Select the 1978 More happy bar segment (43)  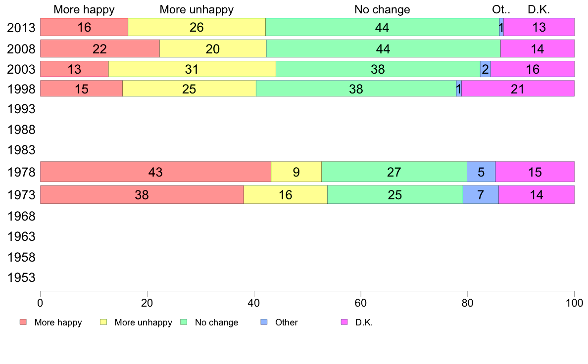pos(155,172)
